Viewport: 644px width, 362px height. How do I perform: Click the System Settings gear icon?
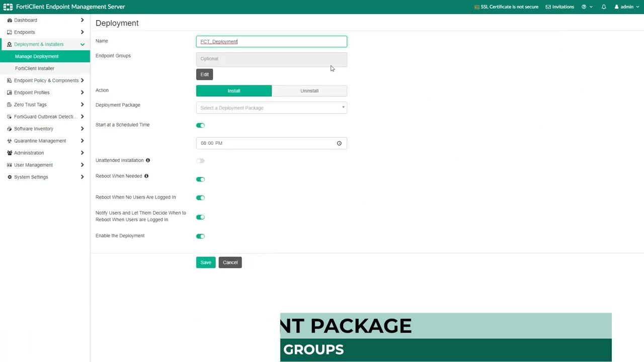click(10, 177)
